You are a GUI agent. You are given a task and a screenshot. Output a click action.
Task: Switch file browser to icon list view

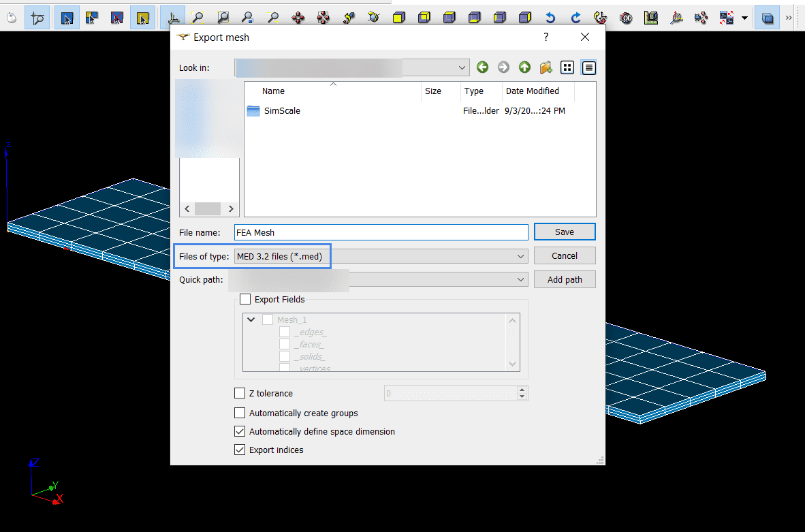(x=567, y=67)
